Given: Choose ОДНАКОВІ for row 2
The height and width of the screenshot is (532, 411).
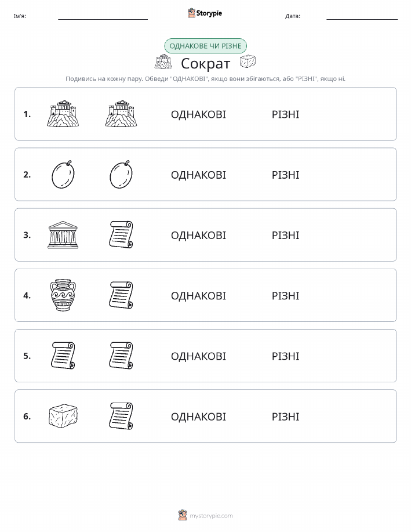Looking at the screenshot, I should pos(198,175).
